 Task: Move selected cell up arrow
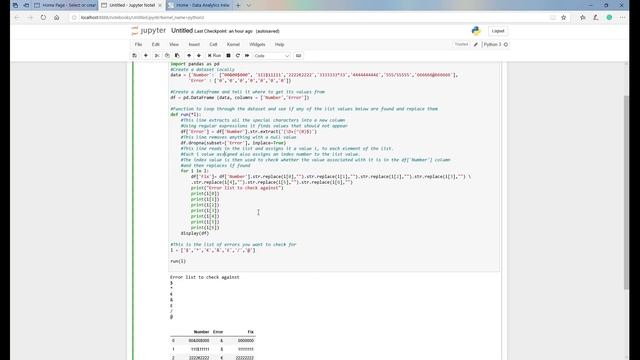(x=189, y=56)
